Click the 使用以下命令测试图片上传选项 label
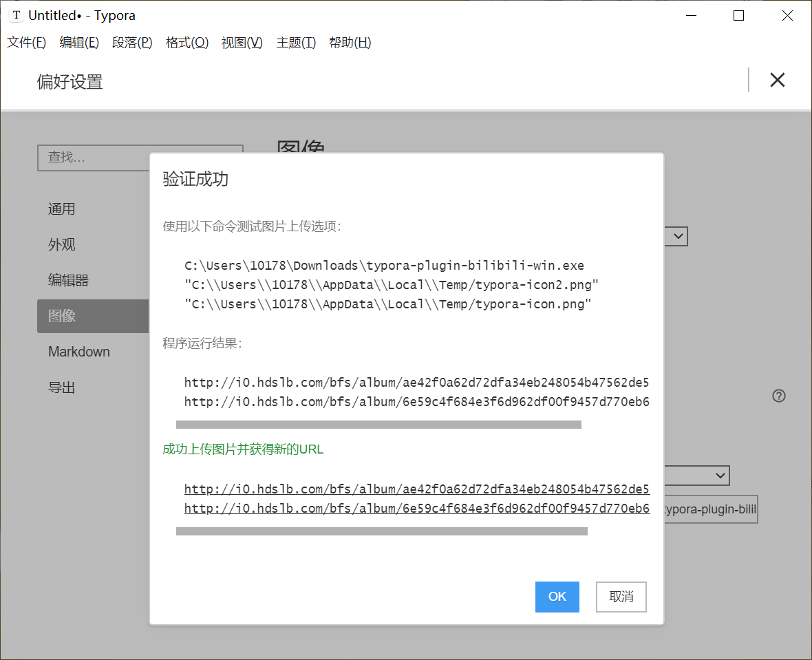This screenshot has height=660, width=812. point(252,226)
